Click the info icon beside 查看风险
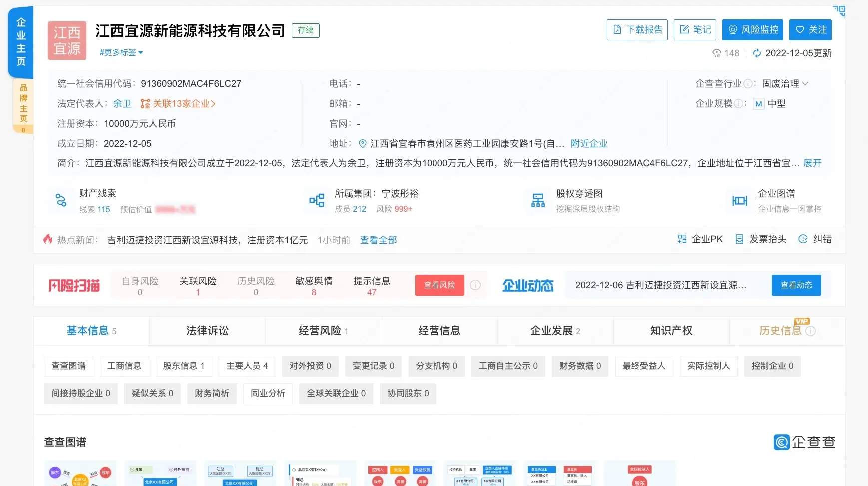This screenshot has height=486, width=868. [475, 285]
